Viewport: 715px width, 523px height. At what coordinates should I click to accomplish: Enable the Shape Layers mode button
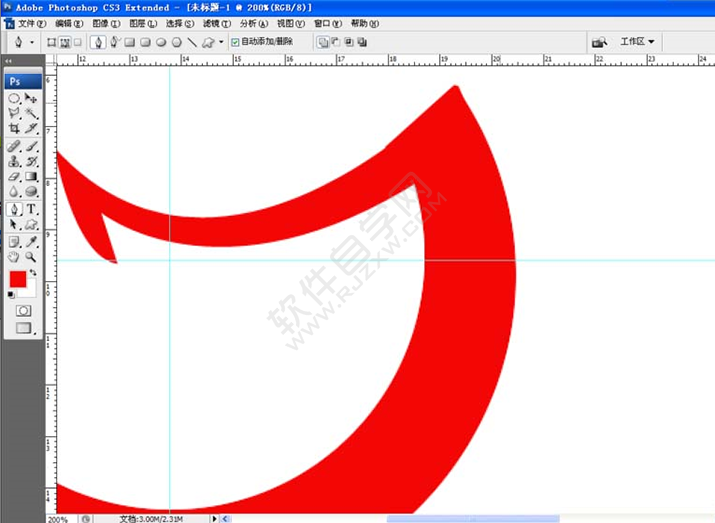tap(51, 43)
